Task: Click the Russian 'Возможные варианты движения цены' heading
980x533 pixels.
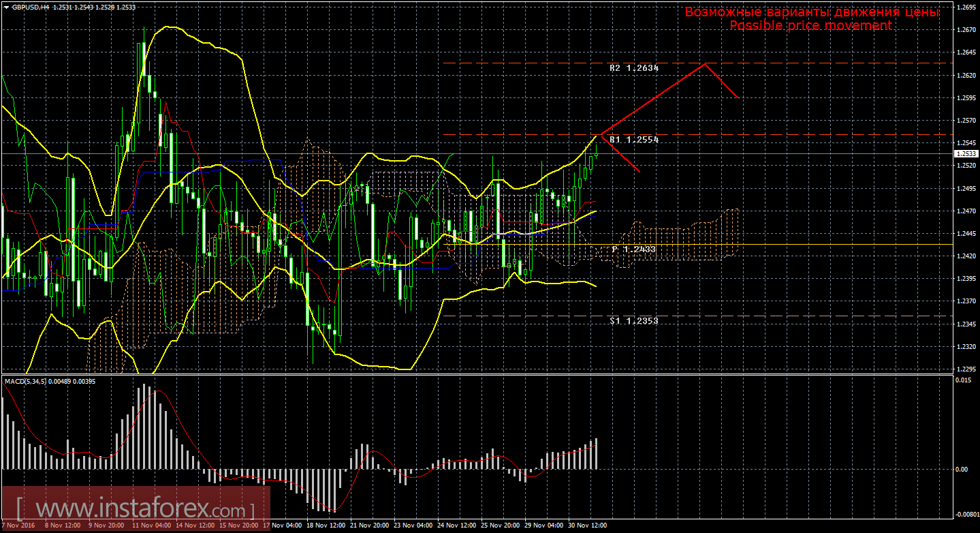Action: point(812,12)
